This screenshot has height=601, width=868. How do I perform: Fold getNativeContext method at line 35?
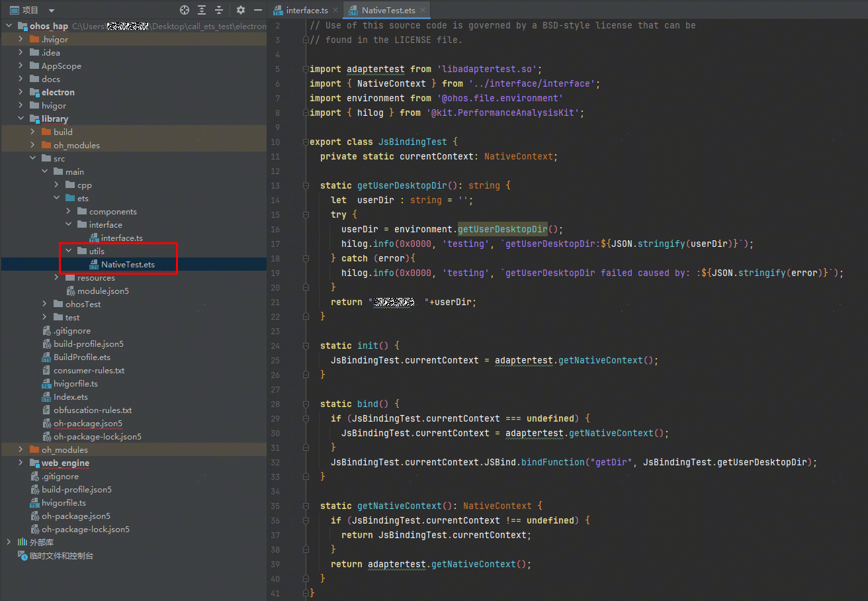306,506
